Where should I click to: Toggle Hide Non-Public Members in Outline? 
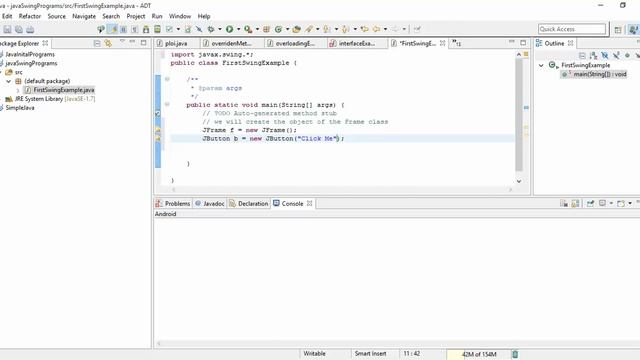[627, 55]
